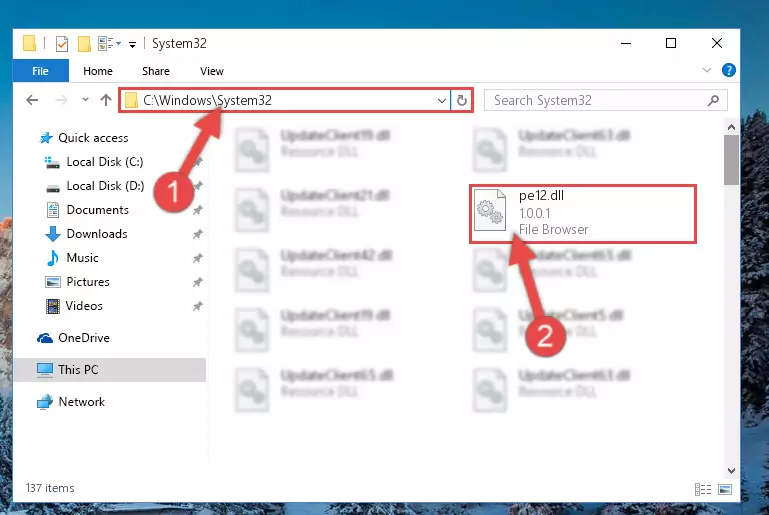769x515 pixels.
Task: Click the Videos film strip icon
Action: click(52, 306)
